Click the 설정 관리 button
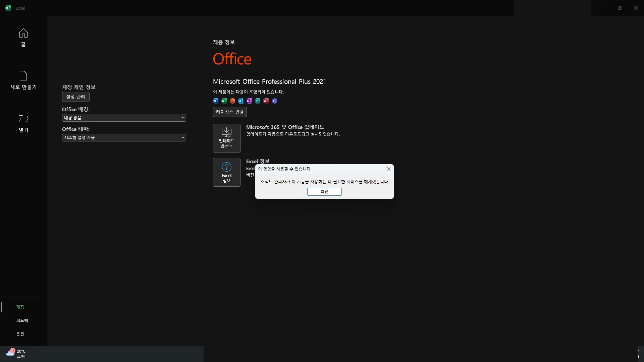 76,97
